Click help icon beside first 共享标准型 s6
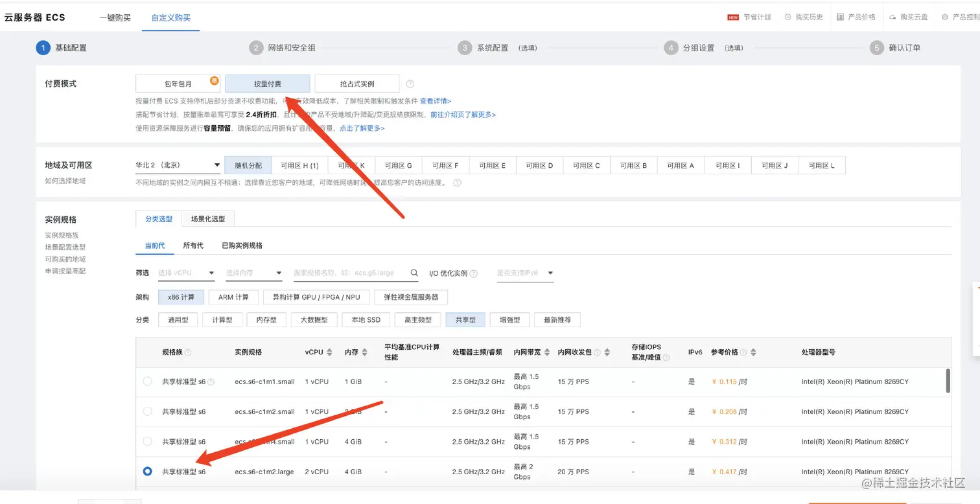 point(211,382)
